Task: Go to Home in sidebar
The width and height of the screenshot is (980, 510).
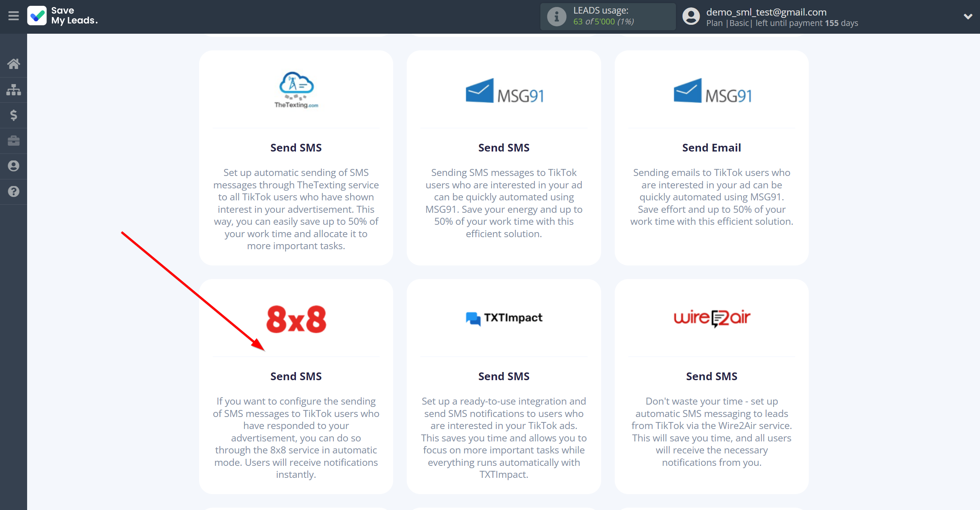Action: tap(14, 64)
